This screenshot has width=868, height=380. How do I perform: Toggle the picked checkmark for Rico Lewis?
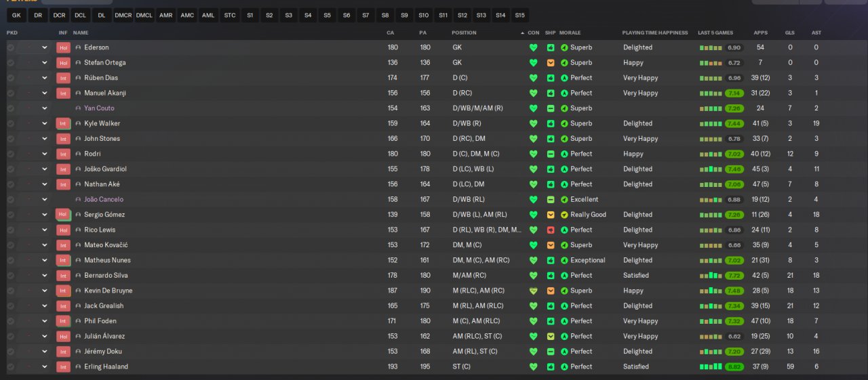click(10, 230)
